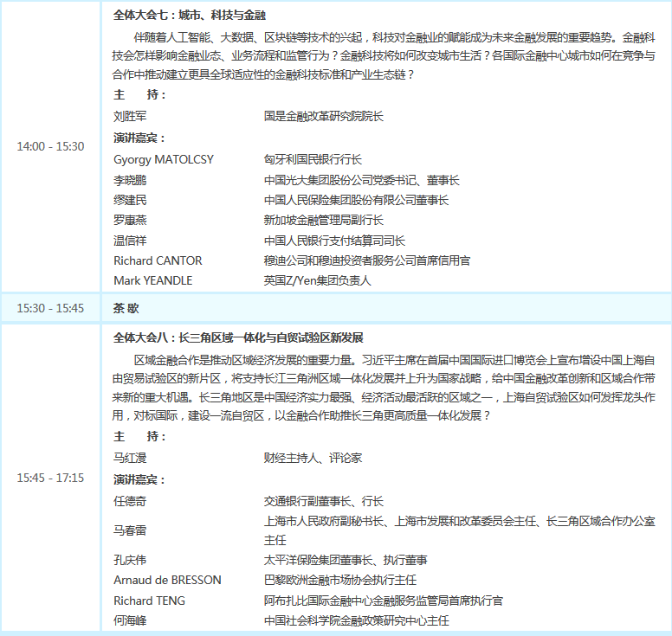This screenshot has width=672, height=636.
Task: Select speaker name Richard TENG
Action: [149, 601]
